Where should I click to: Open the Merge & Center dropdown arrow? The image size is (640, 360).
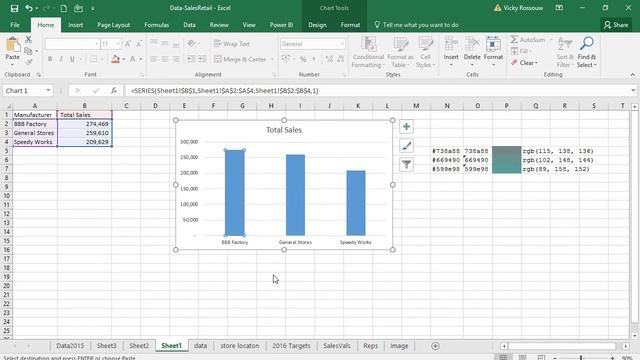coord(272,60)
